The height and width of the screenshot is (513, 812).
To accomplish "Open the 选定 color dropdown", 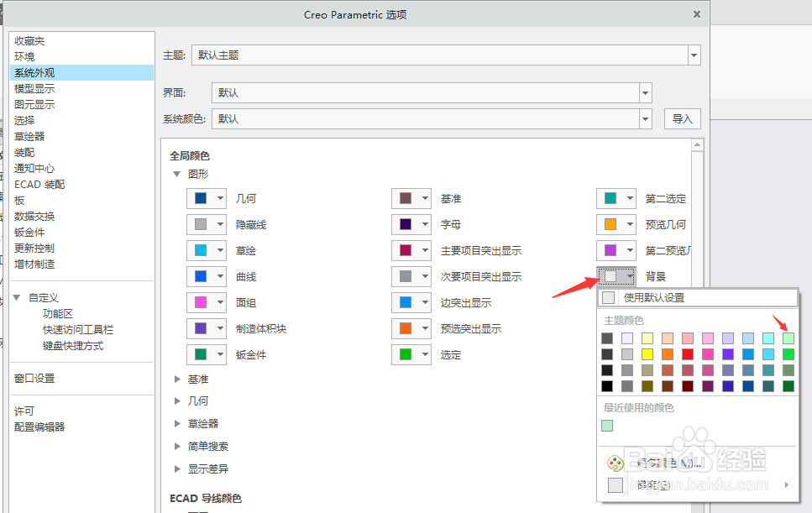I will pyautogui.click(x=411, y=354).
